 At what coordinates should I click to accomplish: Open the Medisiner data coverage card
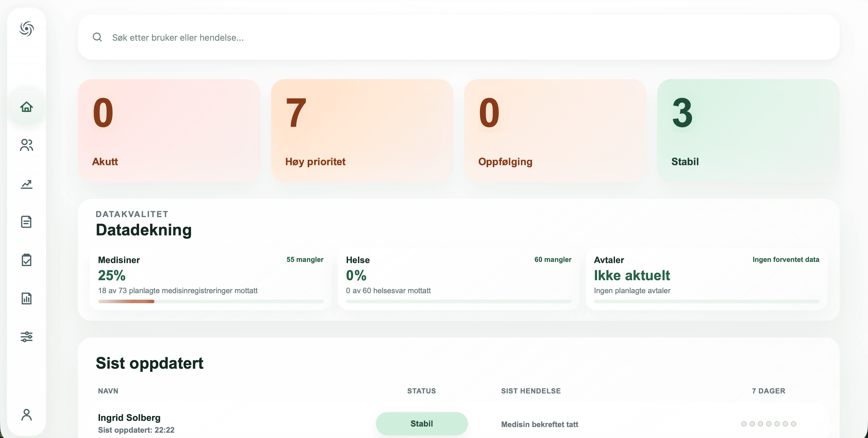(x=211, y=279)
